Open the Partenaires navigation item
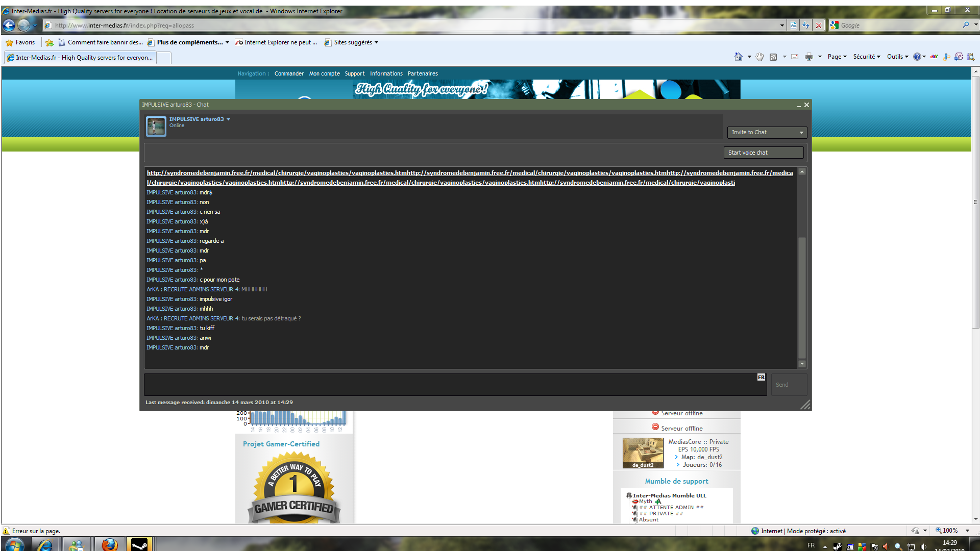This screenshot has height=551, width=980. [423, 73]
